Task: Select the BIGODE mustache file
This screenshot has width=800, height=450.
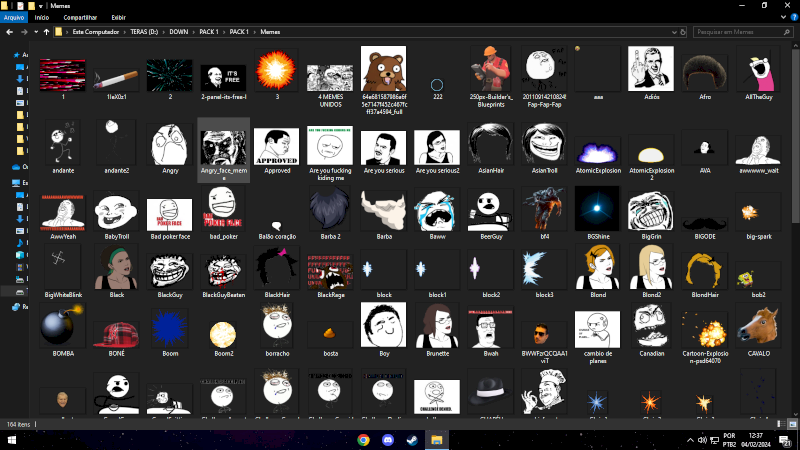Action: coord(705,224)
